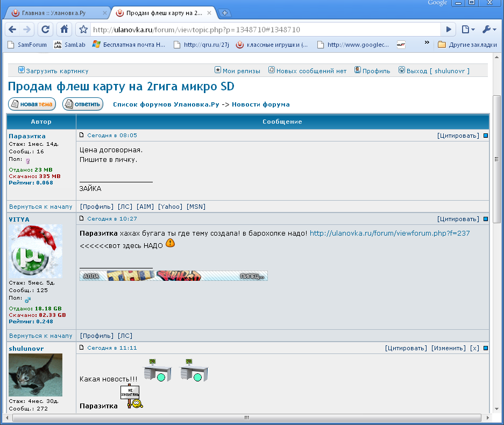Close the Главная Улановка.Ру tab
Screen dimensions: 504x425
[104, 13]
